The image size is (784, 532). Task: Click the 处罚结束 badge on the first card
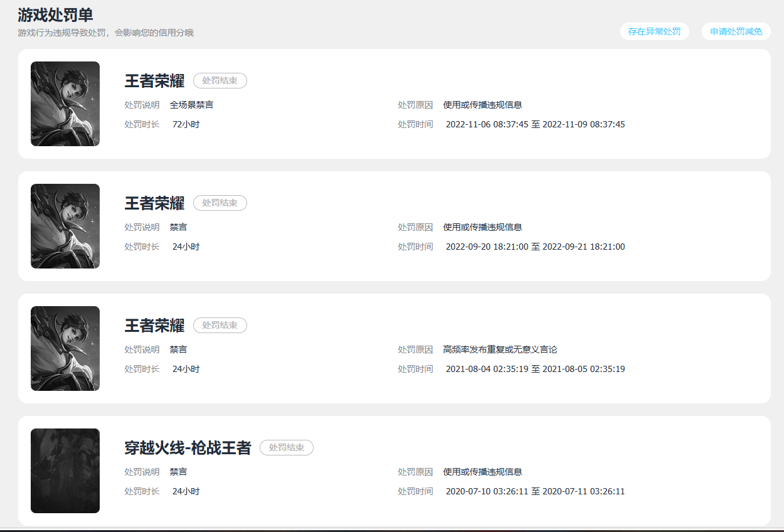tap(220, 80)
